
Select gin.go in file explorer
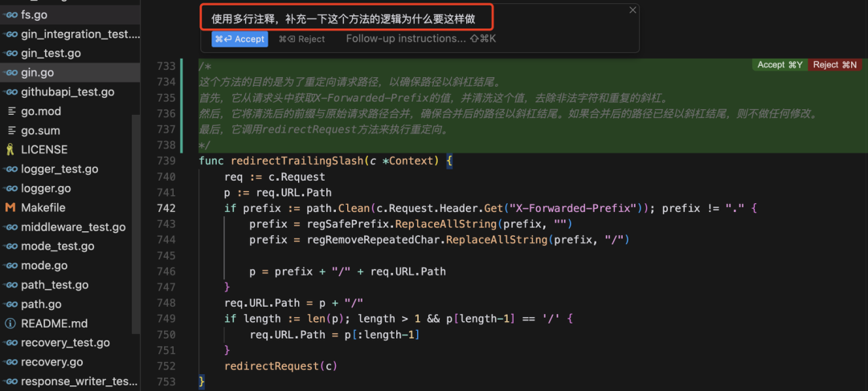pyautogui.click(x=70, y=72)
